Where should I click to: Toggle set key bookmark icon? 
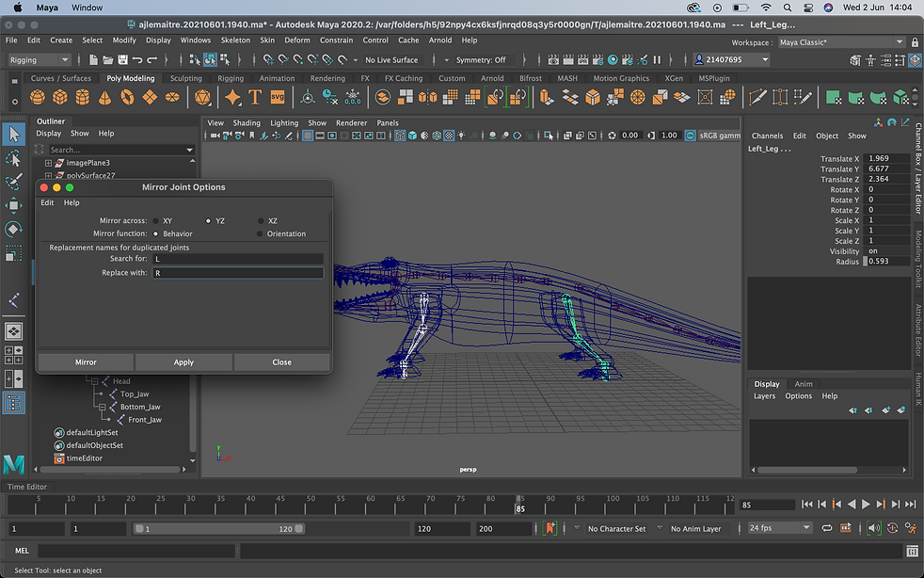pos(550,528)
